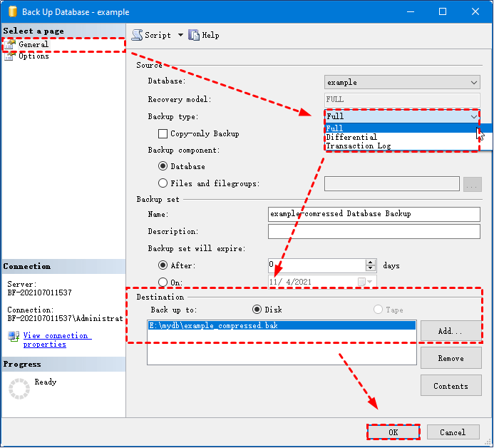This screenshot has height=448, width=494.
Task: Click the filegroups browse ellipsis button
Action: (473, 184)
